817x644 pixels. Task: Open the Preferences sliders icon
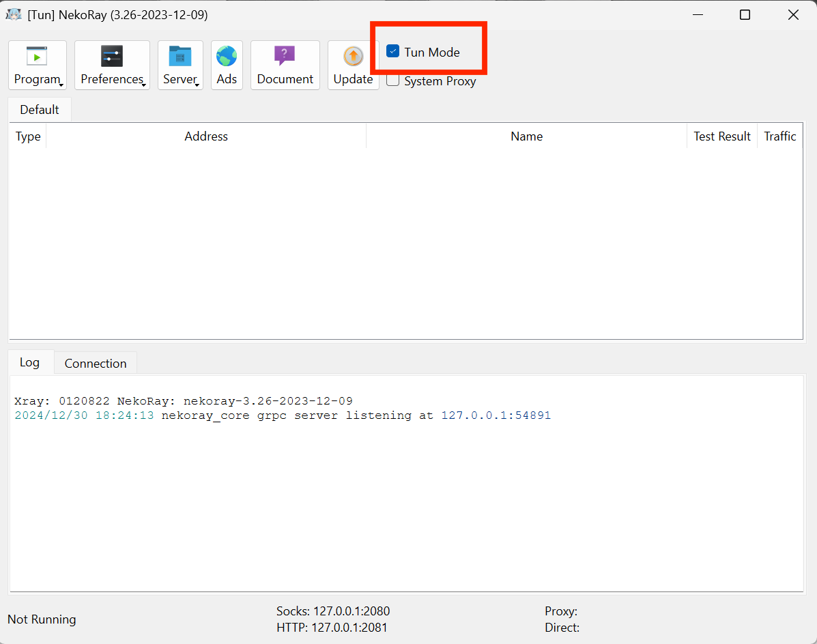coord(111,56)
